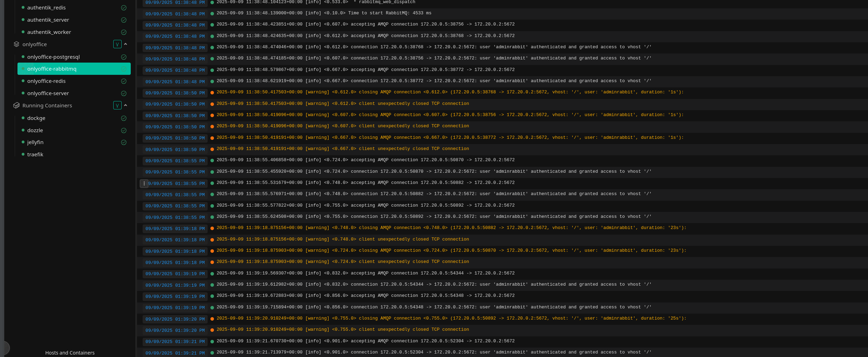Open the dockge container logs

tap(36, 118)
